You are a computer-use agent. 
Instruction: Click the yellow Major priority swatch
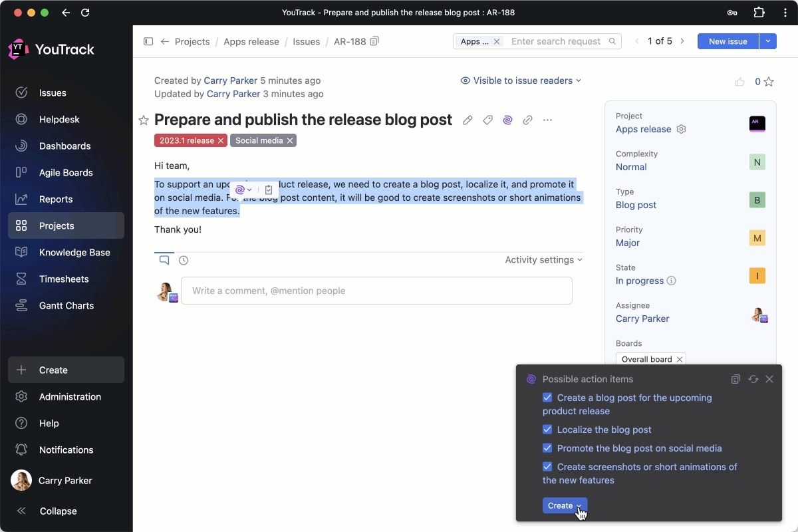coord(757,238)
